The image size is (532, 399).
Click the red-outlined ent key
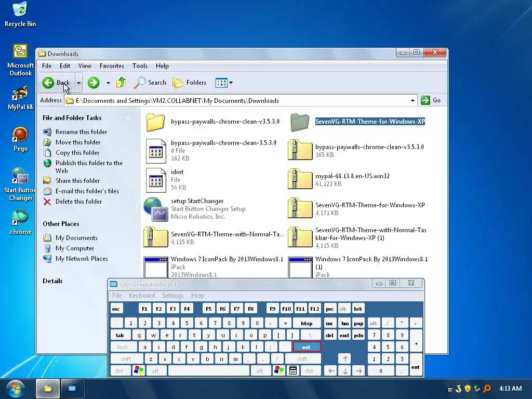pos(307,347)
